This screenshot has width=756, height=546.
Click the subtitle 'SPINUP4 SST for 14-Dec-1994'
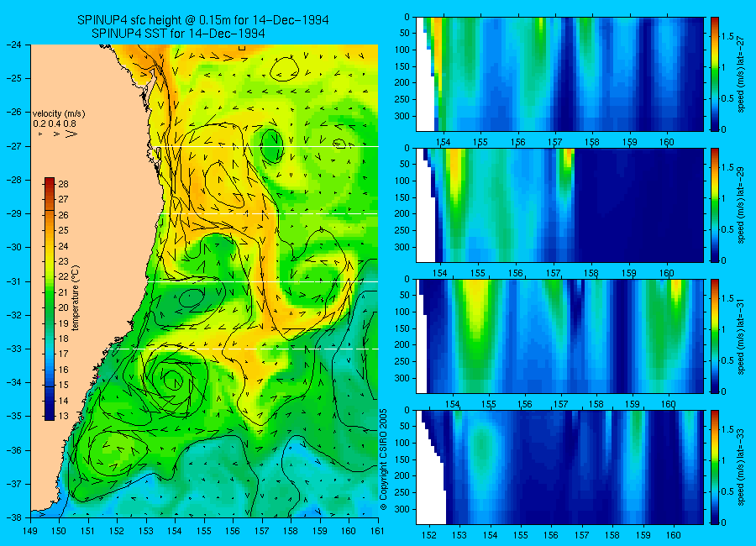point(178,34)
